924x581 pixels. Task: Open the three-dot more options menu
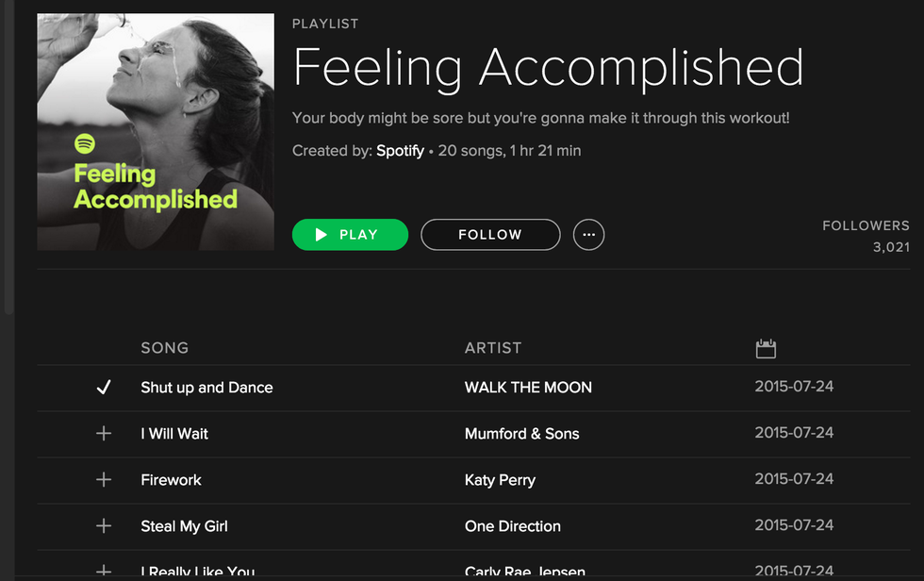(x=588, y=235)
